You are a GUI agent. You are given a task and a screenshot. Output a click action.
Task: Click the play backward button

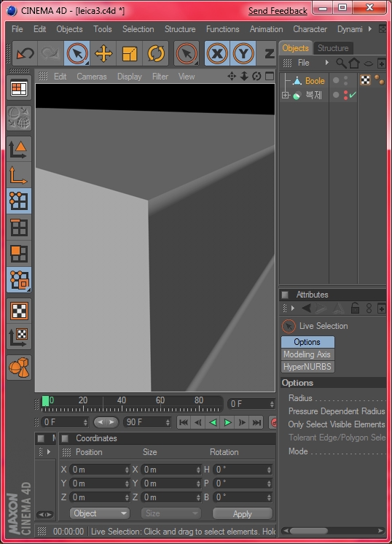[213, 422]
